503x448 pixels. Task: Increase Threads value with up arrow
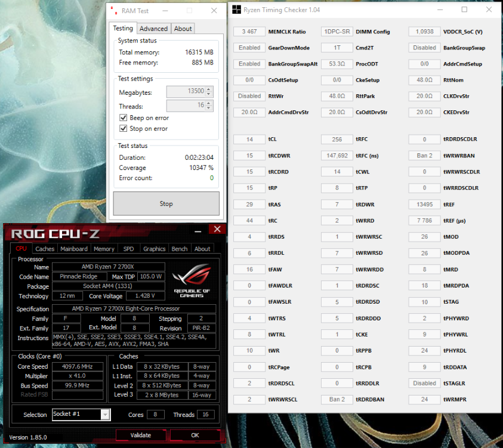tap(209, 103)
